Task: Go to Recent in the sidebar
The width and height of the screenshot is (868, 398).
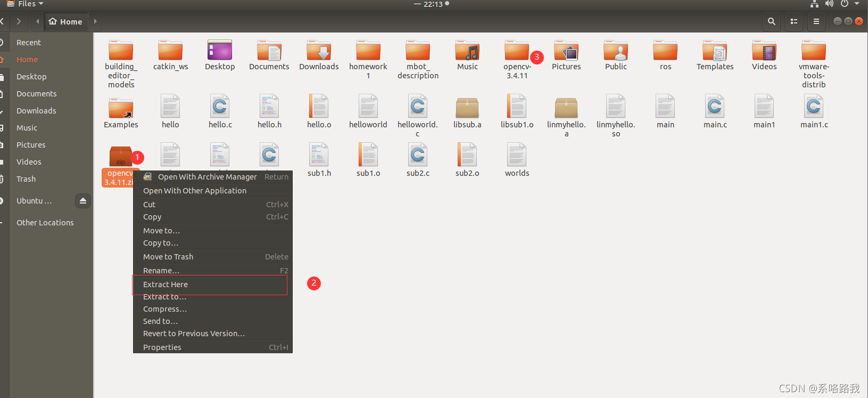Action: pos(46,43)
